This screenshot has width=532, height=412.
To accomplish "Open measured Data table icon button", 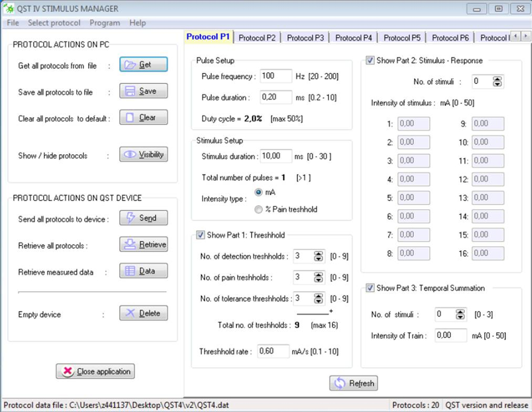I will tap(143, 271).
